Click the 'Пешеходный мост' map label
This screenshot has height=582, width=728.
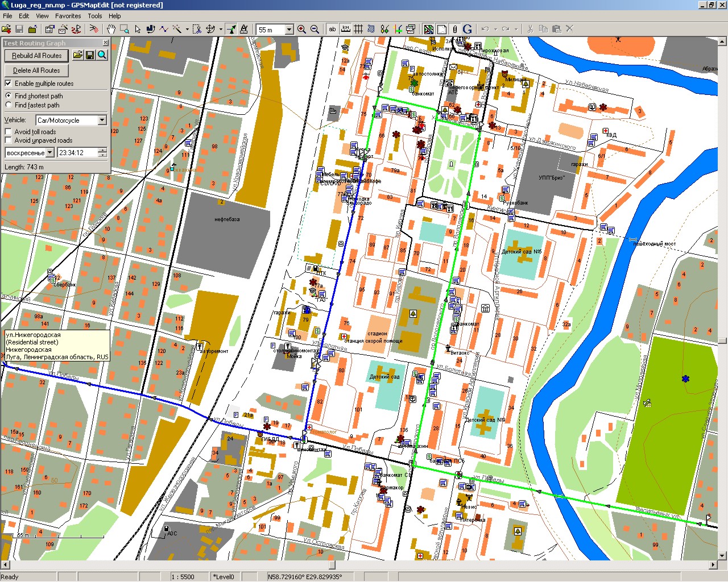[x=655, y=244]
